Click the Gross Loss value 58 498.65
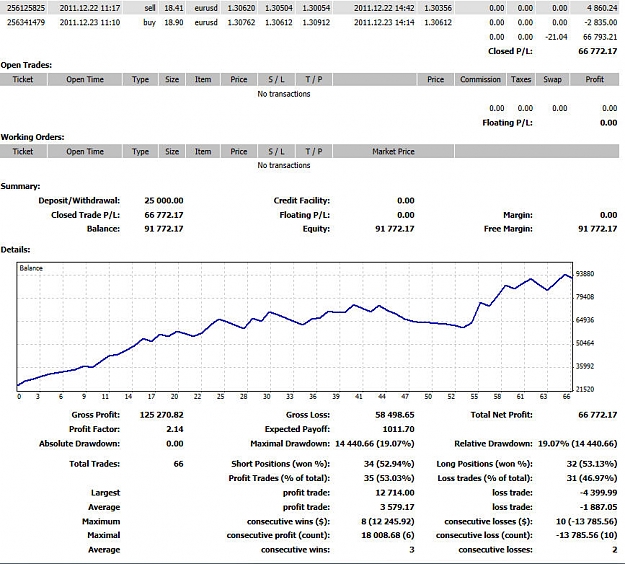Viewport: 625px width, 564px height. (x=395, y=415)
